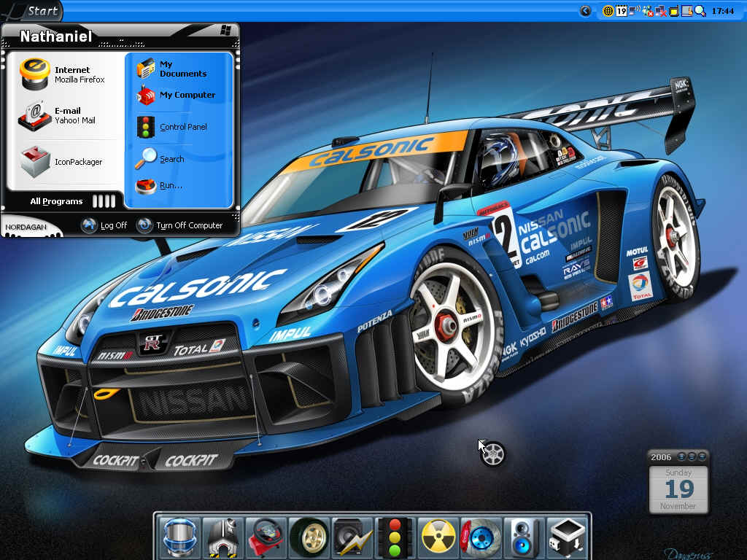This screenshot has height=560, width=747.
Task: Open the racing helmet dock icon
Action: (179, 537)
